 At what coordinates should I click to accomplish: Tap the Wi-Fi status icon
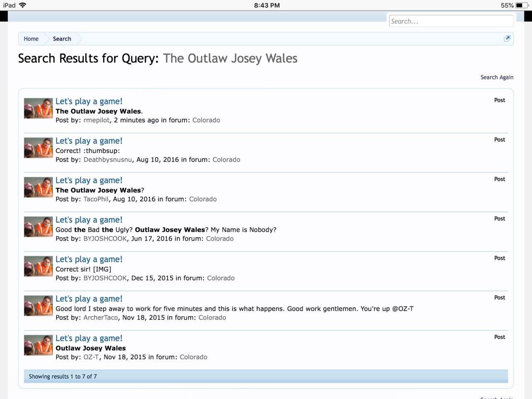pyautogui.click(x=22, y=5)
